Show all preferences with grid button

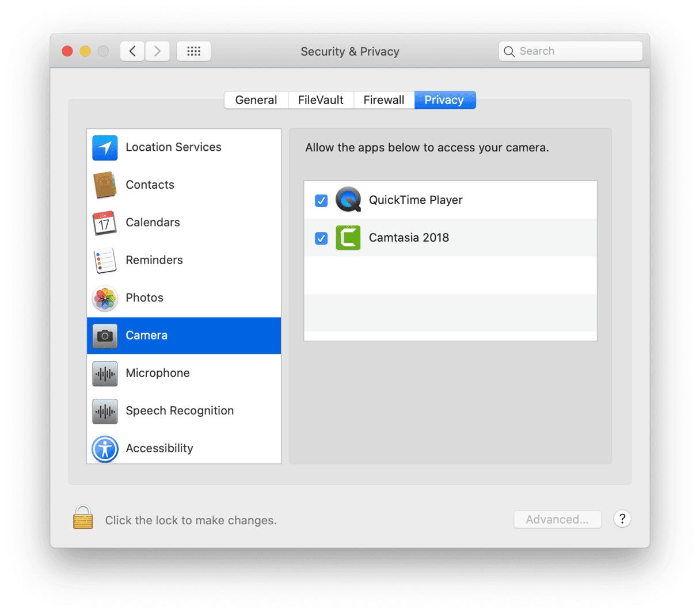point(194,51)
